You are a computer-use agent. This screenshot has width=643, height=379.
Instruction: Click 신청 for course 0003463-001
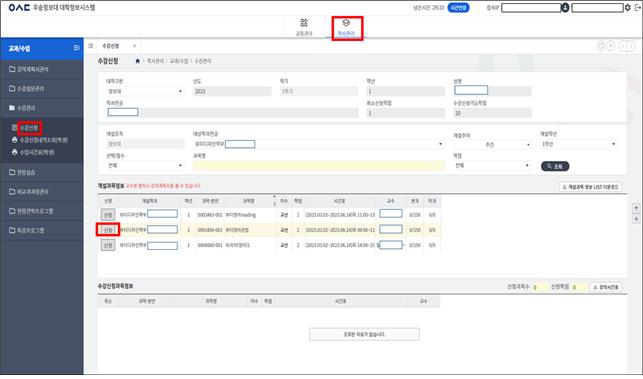coord(108,215)
